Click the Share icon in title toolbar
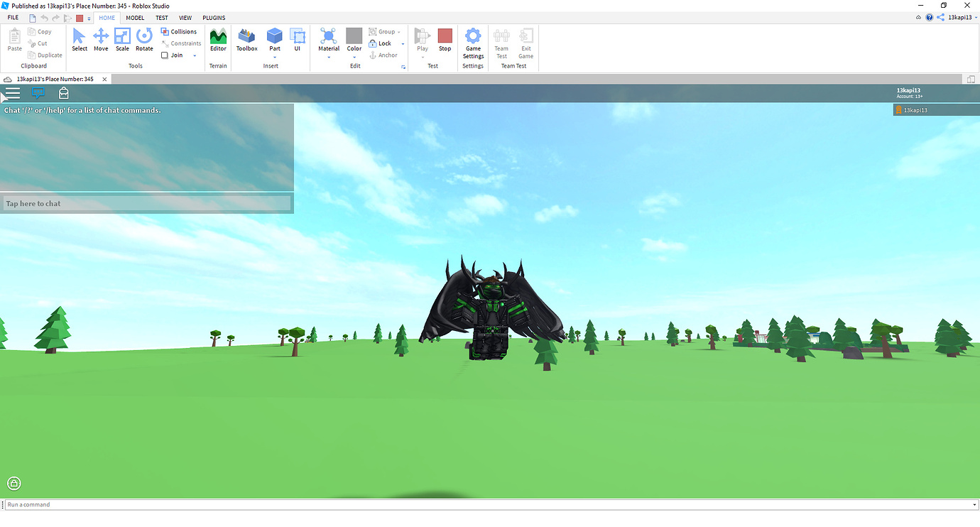Viewport: 980px width, 527px height. point(940,17)
